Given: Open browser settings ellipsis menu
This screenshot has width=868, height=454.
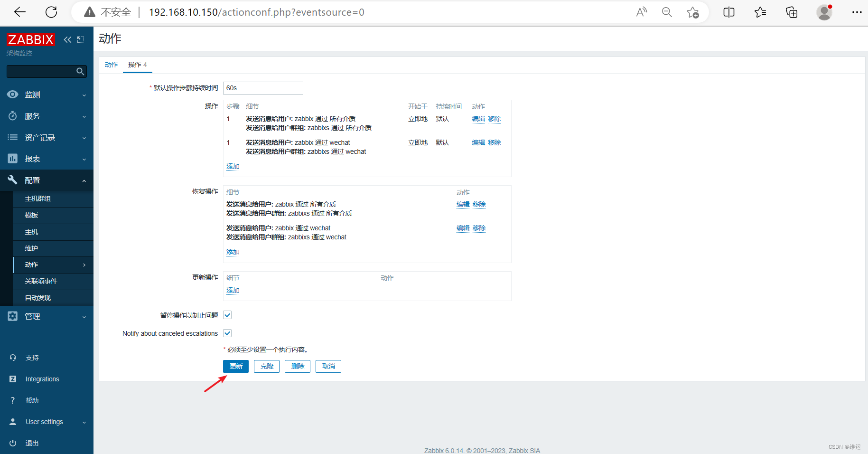Looking at the screenshot, I should coord(857,12).
